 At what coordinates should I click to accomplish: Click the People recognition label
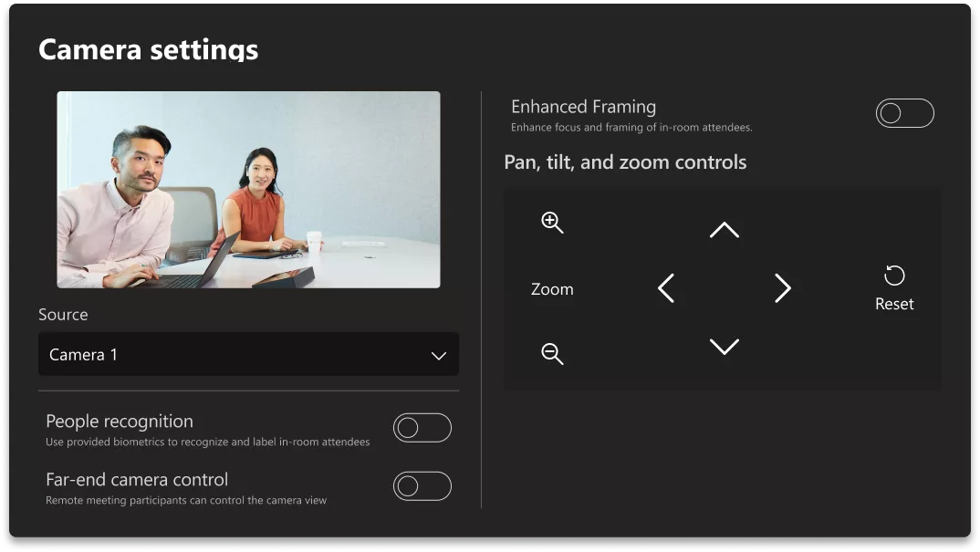coord(120,422)
